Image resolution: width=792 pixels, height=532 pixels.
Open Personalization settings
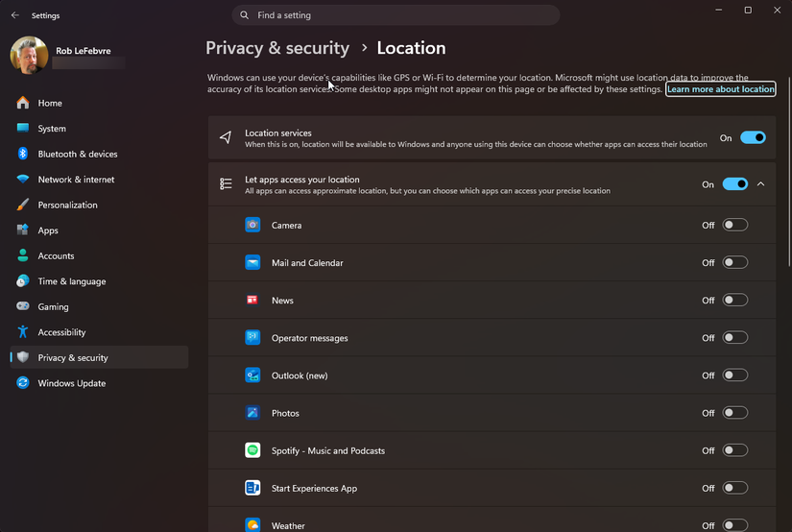click(99, 205)
